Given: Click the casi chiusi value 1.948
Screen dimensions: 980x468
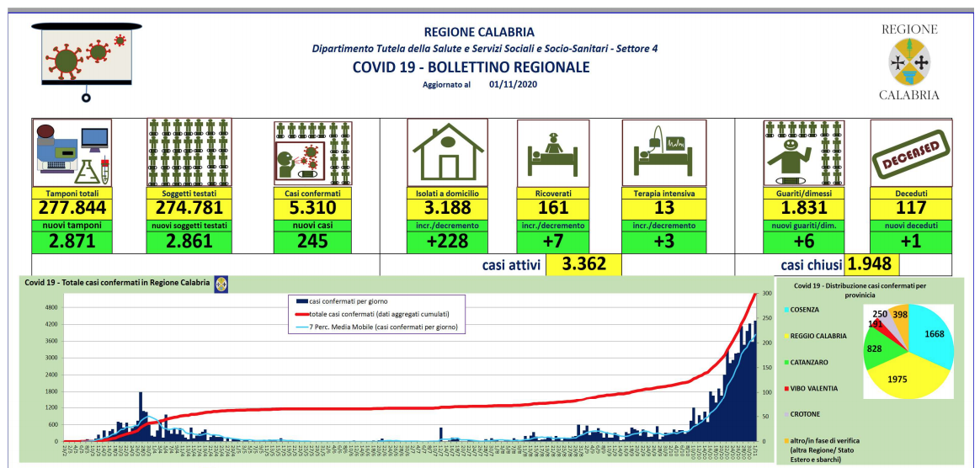Looking at the screenshot, I should tap(872, 265).
